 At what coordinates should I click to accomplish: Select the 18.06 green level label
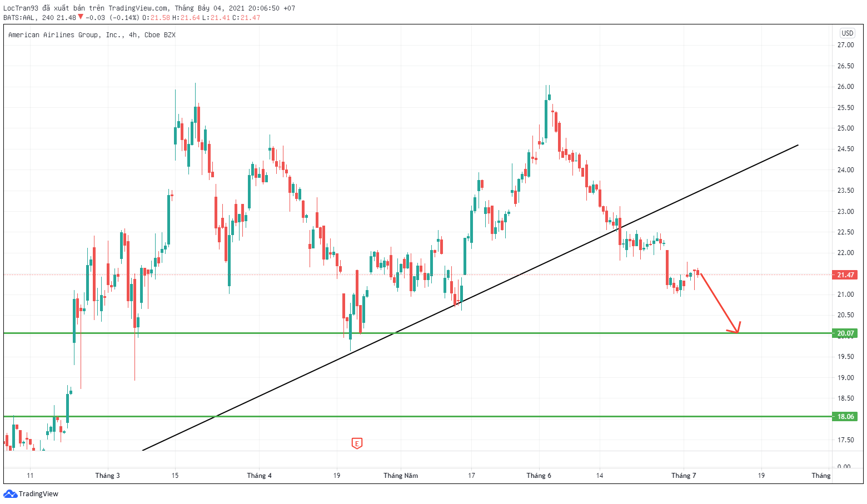[845, 417]
